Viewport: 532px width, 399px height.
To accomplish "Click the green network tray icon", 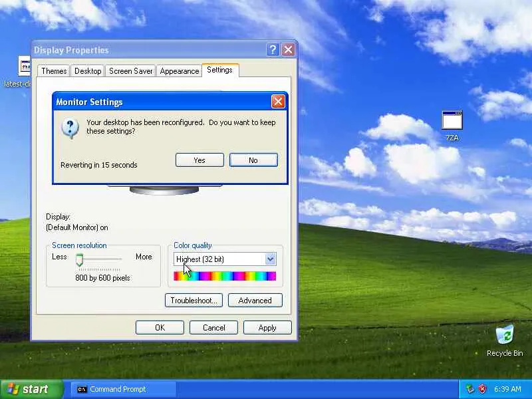I will [x=470, y=389].
